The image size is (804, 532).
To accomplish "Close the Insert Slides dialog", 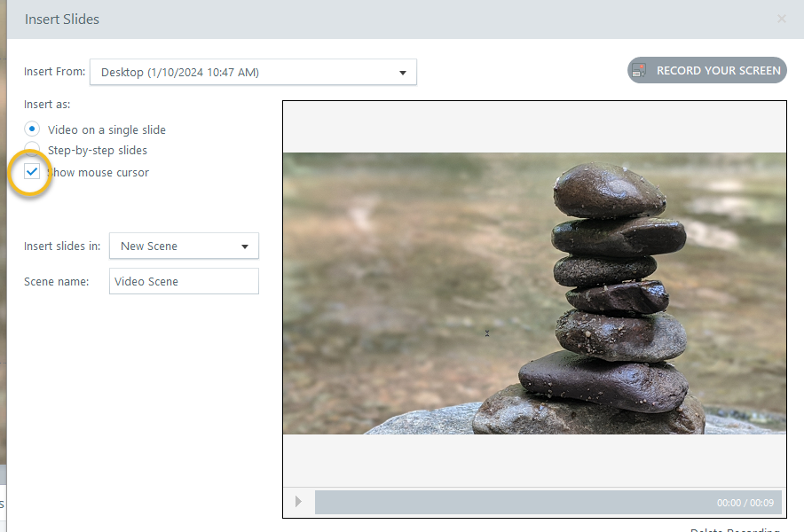I will pos(781,19).
